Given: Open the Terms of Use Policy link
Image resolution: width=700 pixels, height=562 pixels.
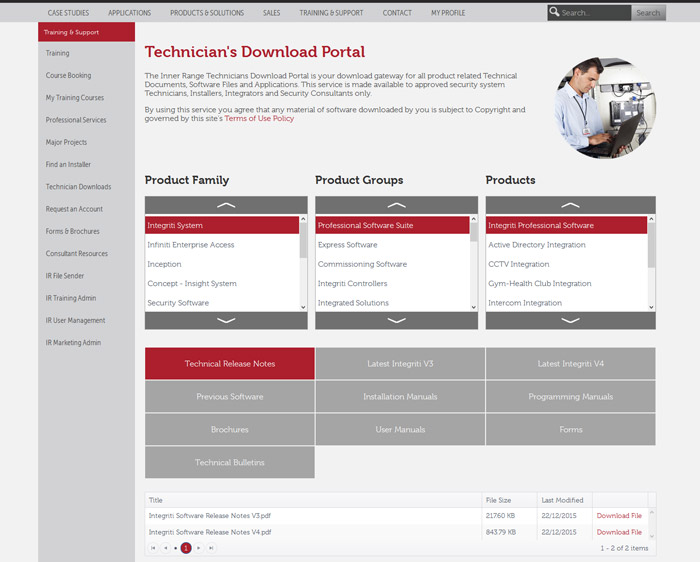Looking at the screenshot, I should pyautogui.click(x=259, y=118).
